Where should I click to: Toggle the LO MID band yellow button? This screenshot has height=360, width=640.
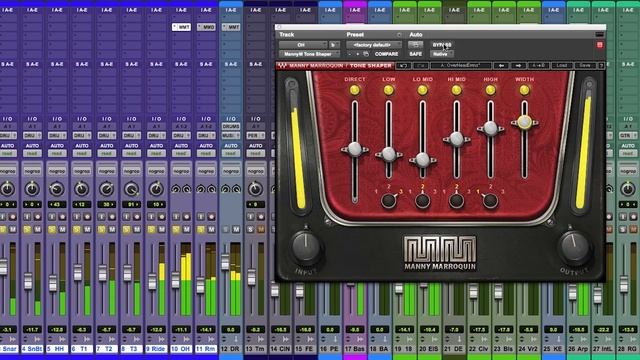click(422, 90)
